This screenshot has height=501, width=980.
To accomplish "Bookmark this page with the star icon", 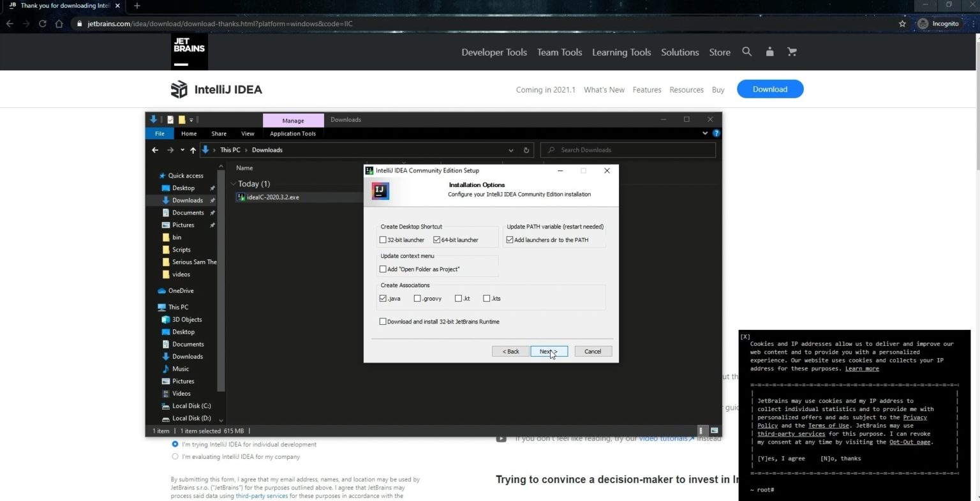I will pos(902,24).
